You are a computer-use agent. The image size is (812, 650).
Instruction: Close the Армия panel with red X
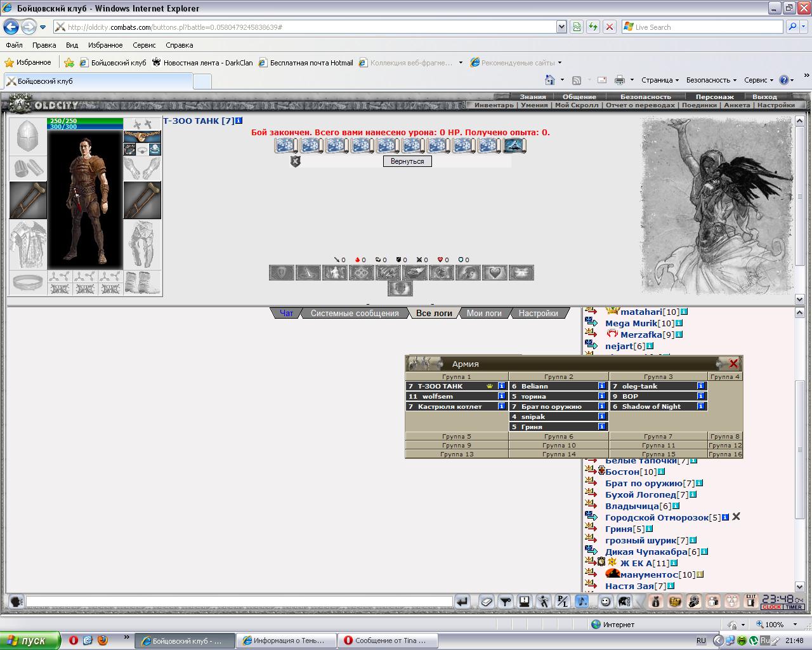coord(733,364)
